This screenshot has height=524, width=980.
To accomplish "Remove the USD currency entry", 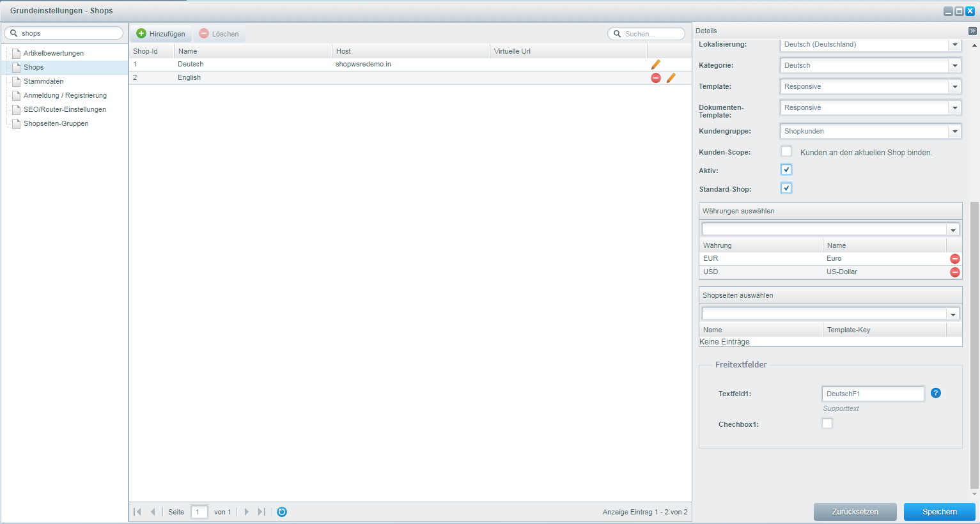I will pos(954,272).
